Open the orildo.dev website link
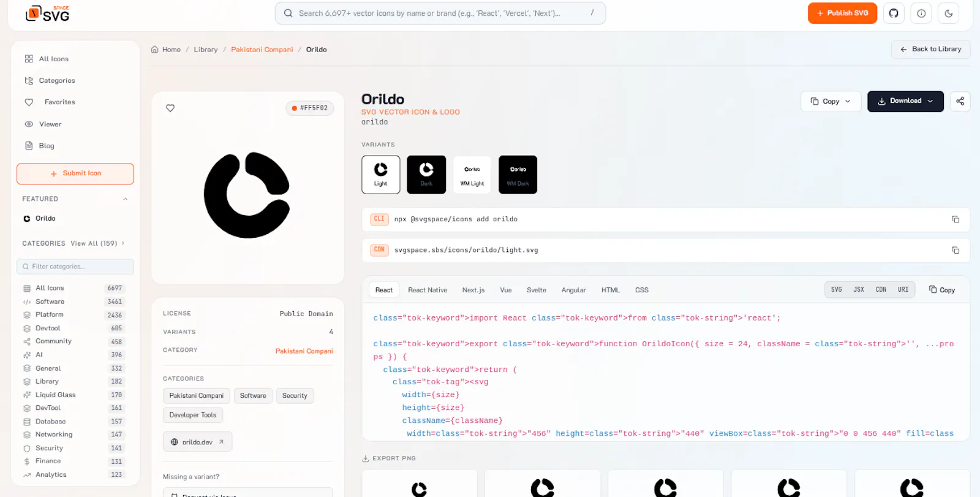 click(197, 442)
